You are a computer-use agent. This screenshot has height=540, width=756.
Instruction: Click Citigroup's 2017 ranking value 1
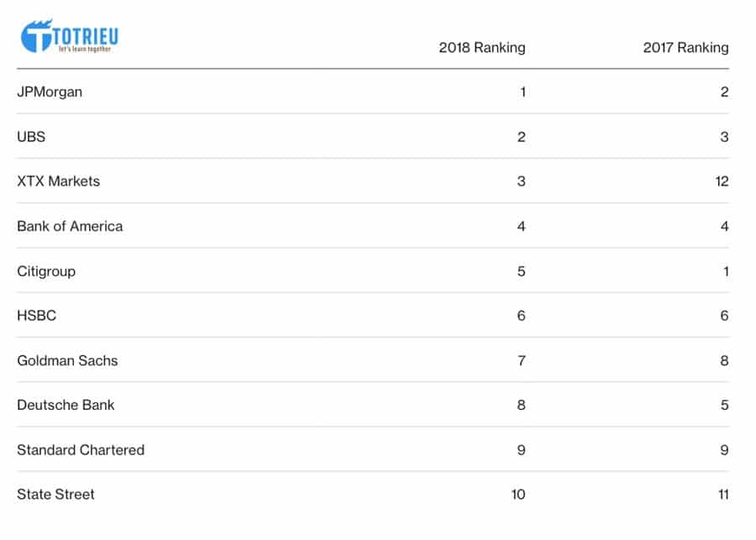click(725, 271)
